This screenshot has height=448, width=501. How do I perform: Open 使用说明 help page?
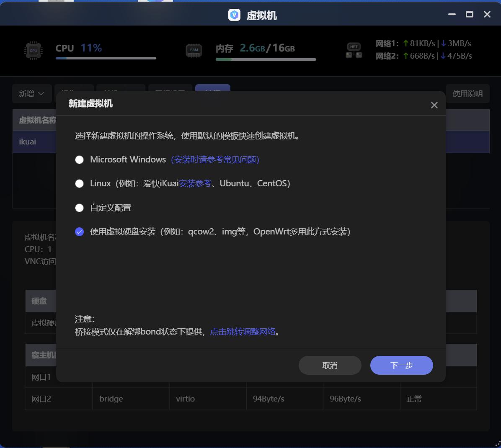pos(467,93)
